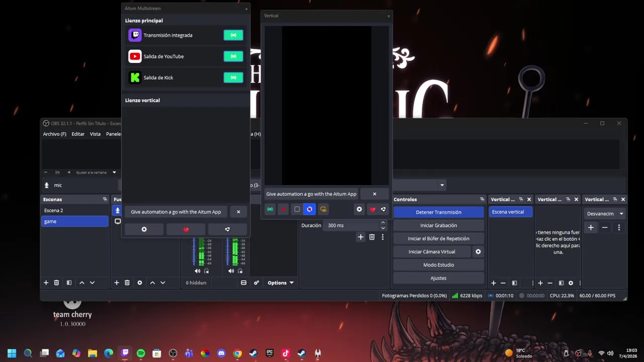Open virtual camera settings gear
644x362 pixels.
click(478, 251)
